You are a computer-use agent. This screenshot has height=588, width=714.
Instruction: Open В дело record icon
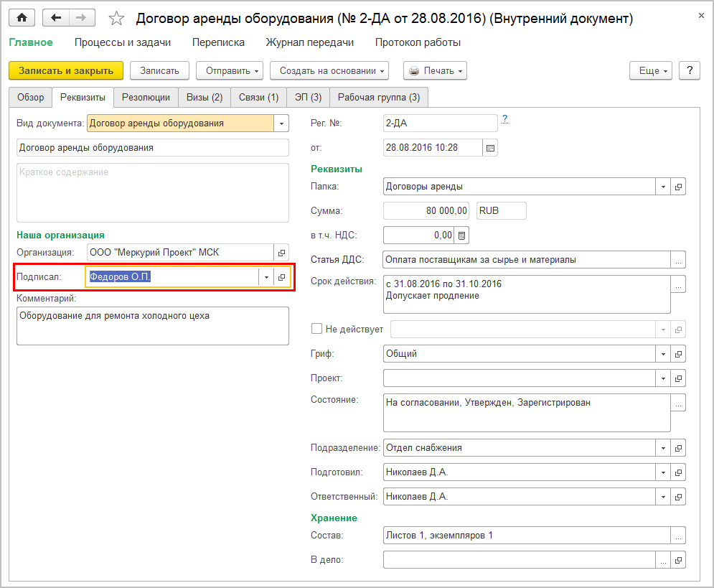coord(678,560)
